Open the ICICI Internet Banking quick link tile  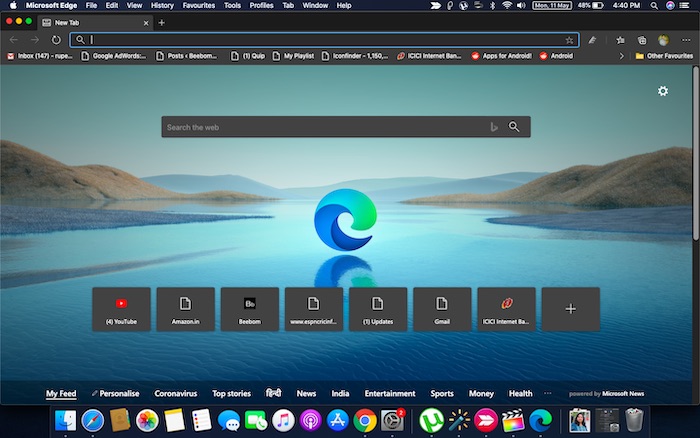pos(506,309)
